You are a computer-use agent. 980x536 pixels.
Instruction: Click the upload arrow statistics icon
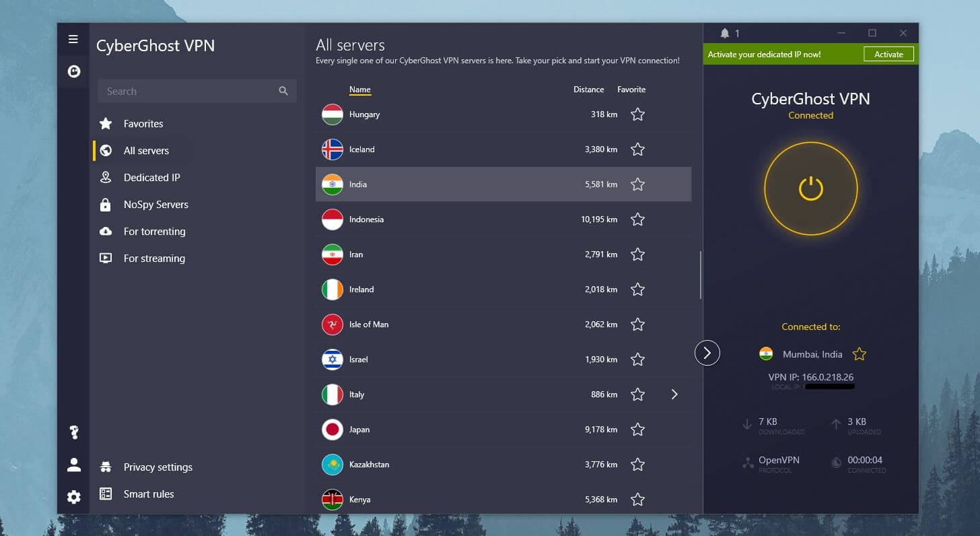tap(836, 424)
